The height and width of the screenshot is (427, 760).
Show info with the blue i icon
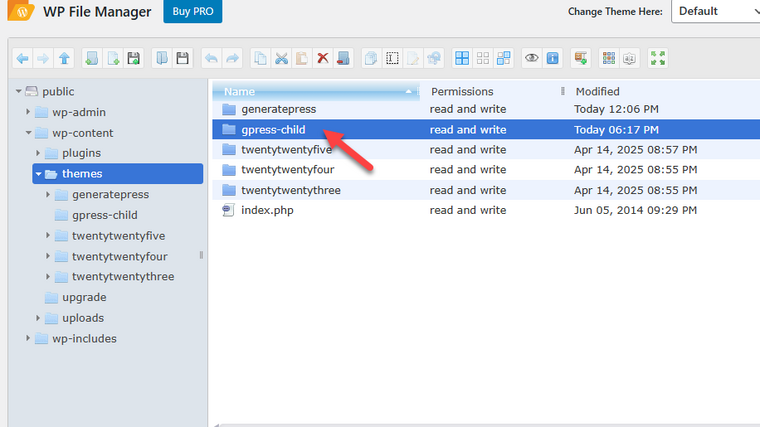[553, 59]
